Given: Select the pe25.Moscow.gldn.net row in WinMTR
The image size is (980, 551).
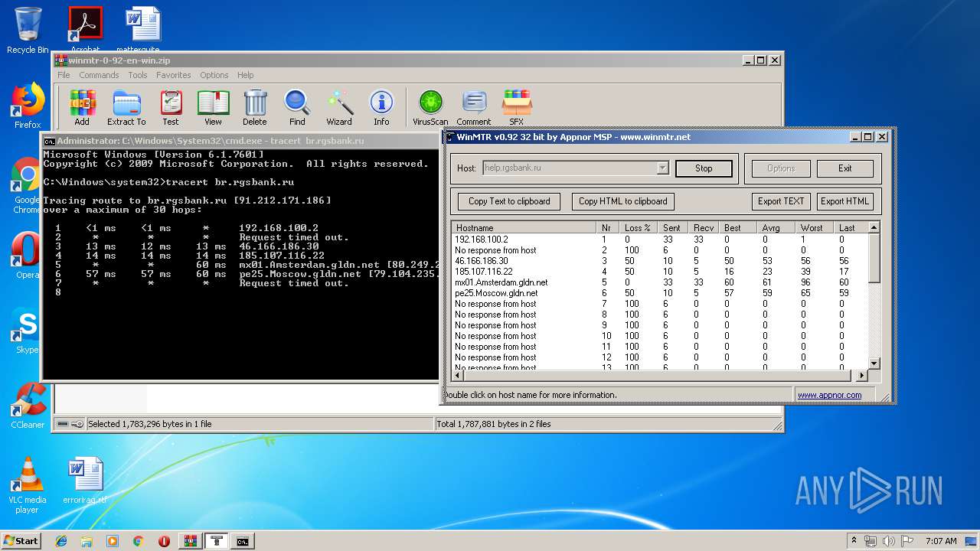Looking at the screenshot, I should [x=659, y=293].
